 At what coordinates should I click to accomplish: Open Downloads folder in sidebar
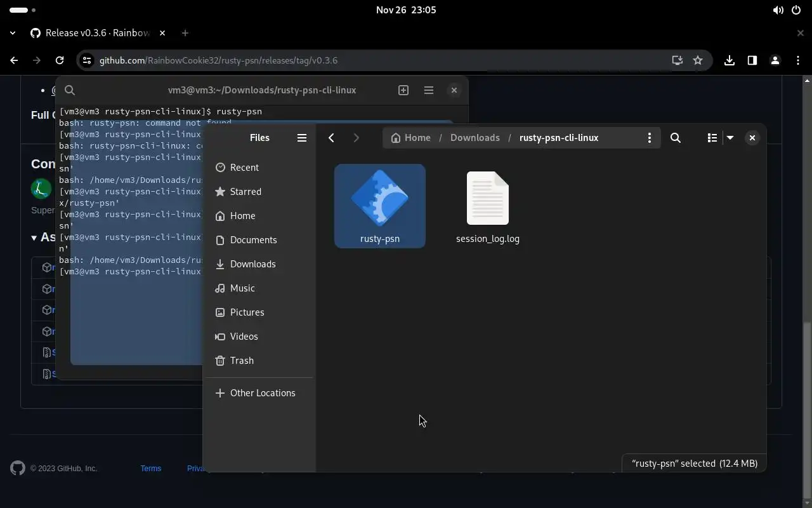click(x=260, y=264)
